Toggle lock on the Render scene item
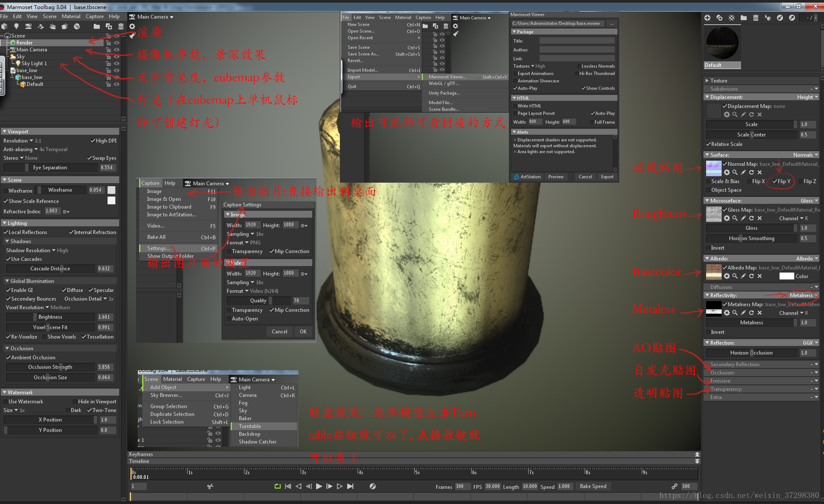The width and height of the screenshot is (824, 504). (108, 43)
